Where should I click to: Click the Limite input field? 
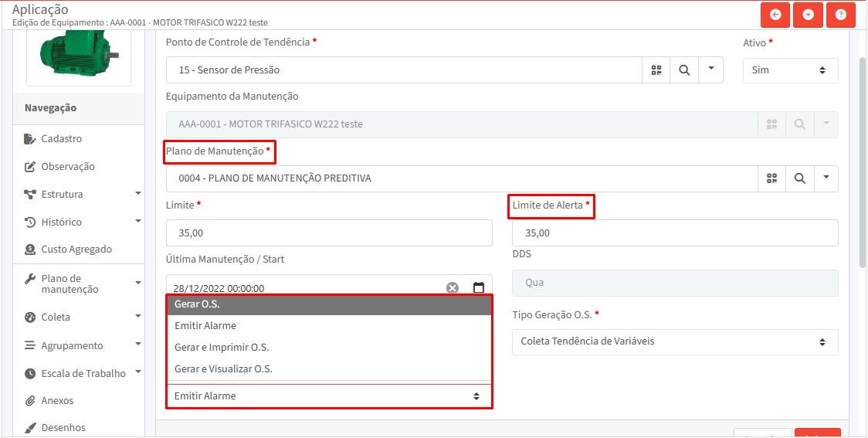click(329, 233)
